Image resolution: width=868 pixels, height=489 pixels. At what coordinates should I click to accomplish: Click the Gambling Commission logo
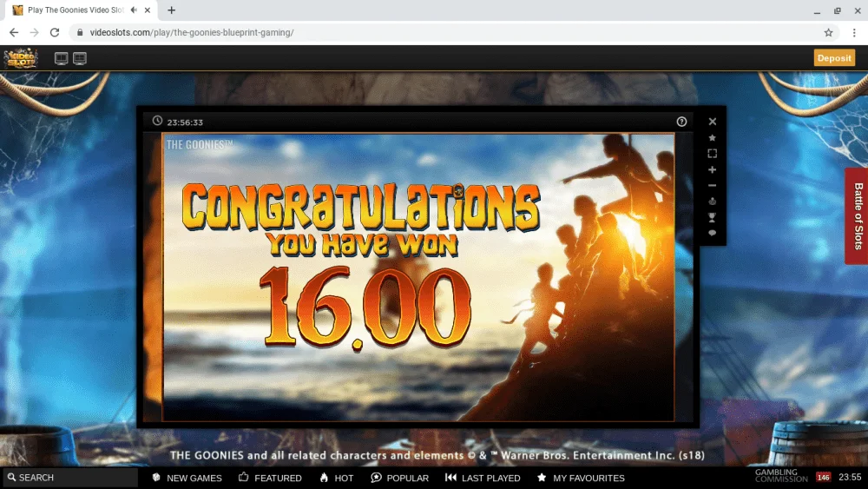coord(781,476)
